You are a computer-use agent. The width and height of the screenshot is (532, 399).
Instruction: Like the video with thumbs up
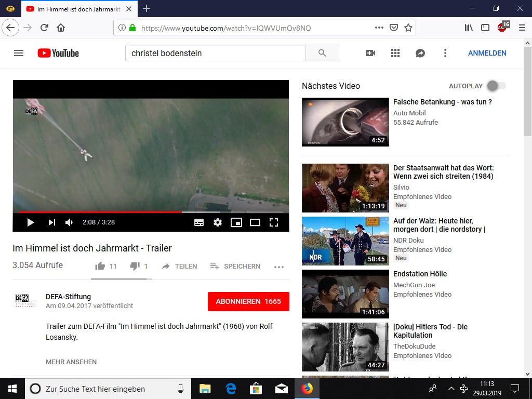pos(100,266)
